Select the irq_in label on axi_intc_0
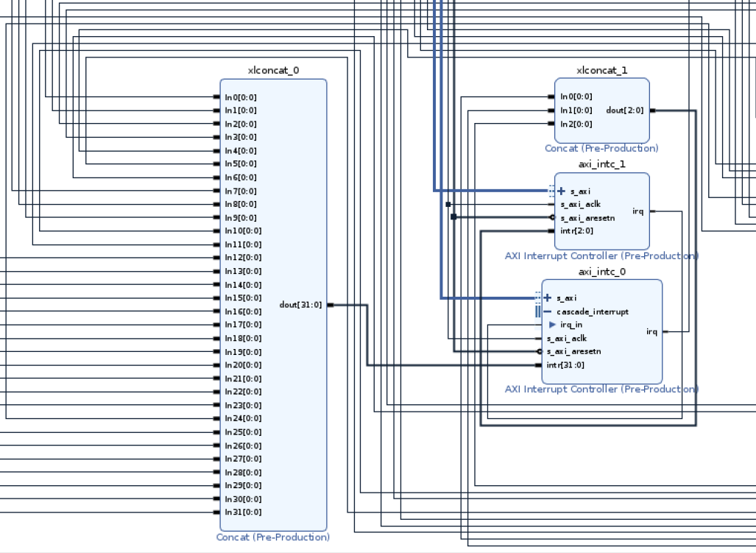 tap(571, 325)
